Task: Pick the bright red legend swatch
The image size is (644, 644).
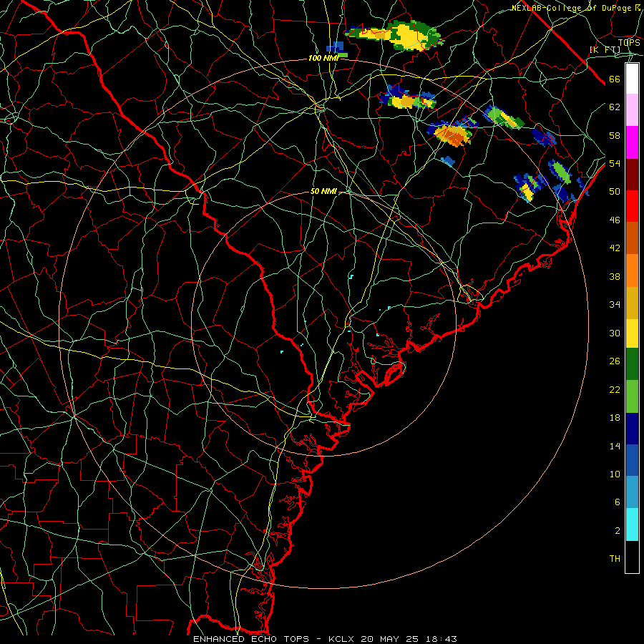Action: [x=632, y=206]
